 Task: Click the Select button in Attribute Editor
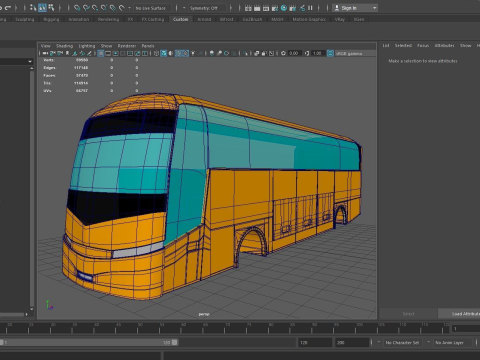[x=408, y=314]
